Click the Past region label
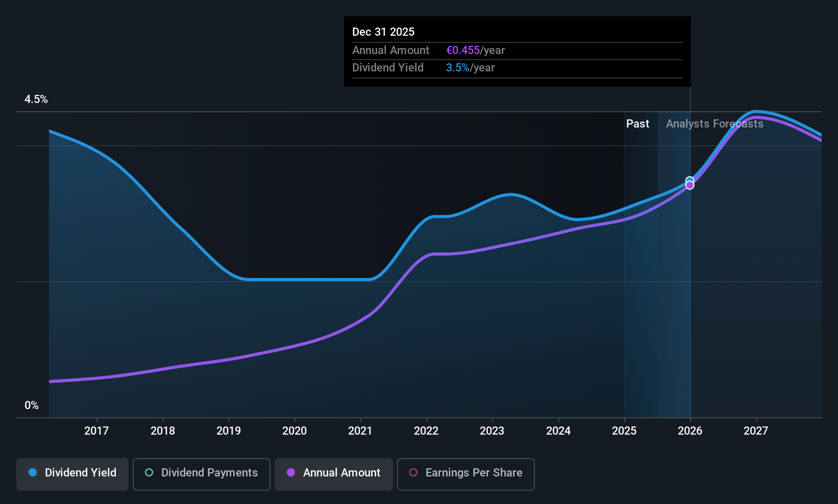 [637, 124]
